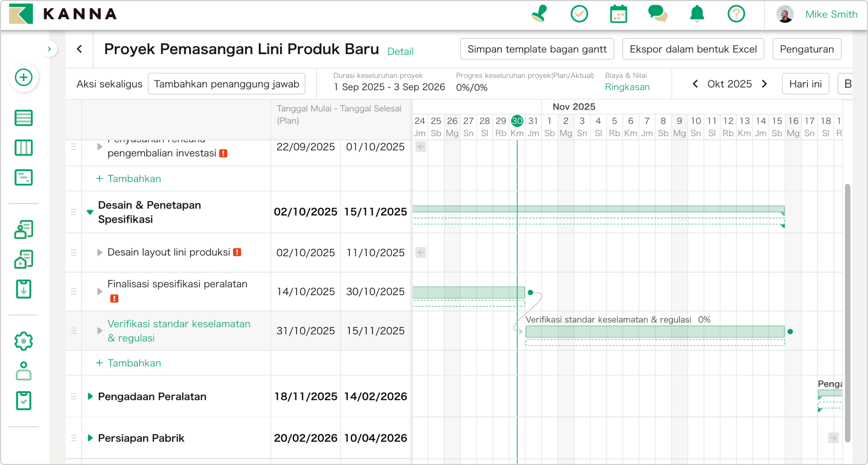Click the task check-circle icon in top bar
Image resolution: width=868 pixels, height=465 pixels.
pos(579,14)
